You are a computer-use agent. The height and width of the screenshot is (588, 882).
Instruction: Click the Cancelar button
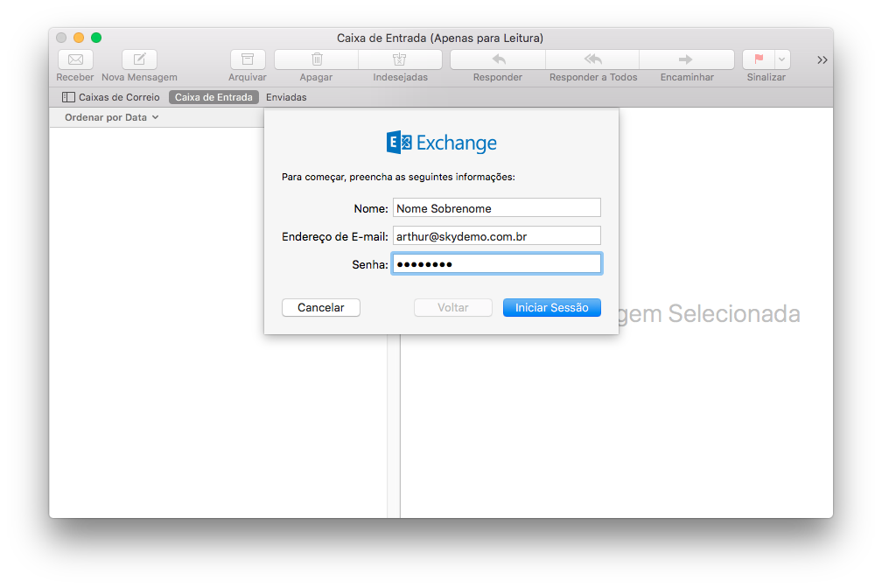point(321,308)
